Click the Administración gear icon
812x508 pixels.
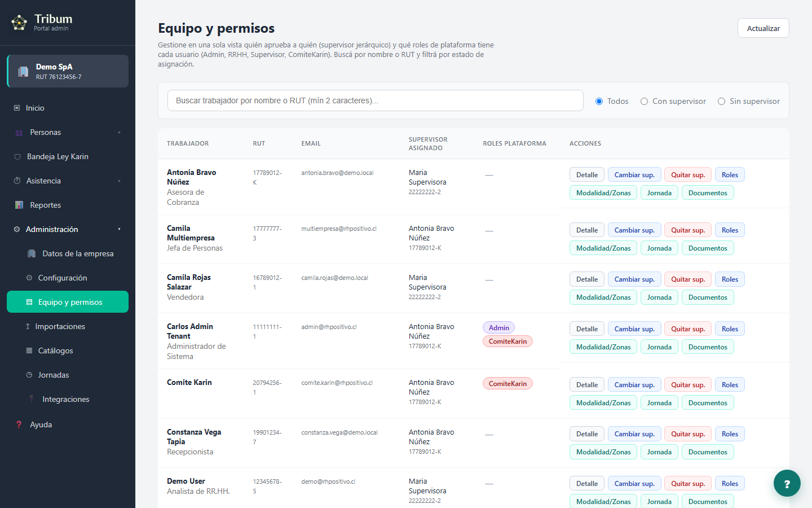tap(17, 230)
